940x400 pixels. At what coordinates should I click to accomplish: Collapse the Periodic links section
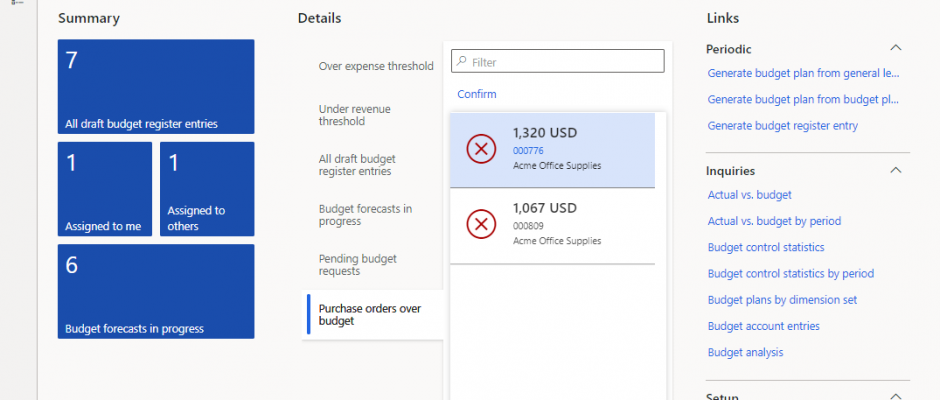pyautogui.click(x=896, y=48)
